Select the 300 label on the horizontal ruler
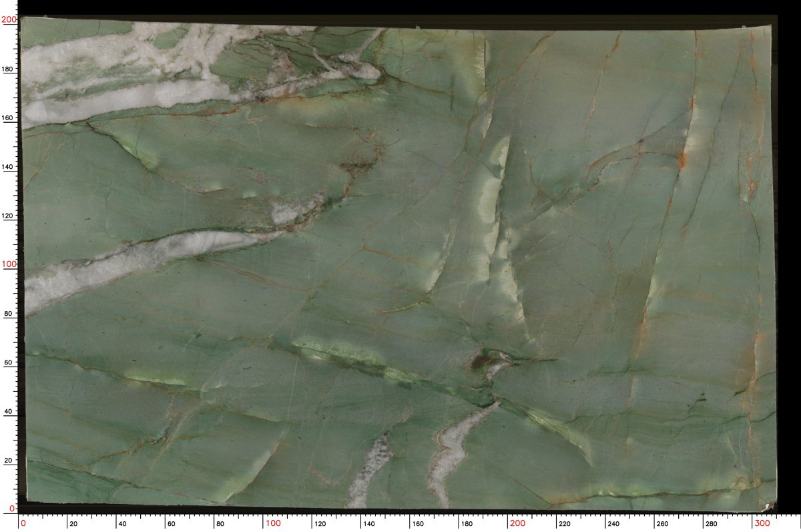 (762, 524)
